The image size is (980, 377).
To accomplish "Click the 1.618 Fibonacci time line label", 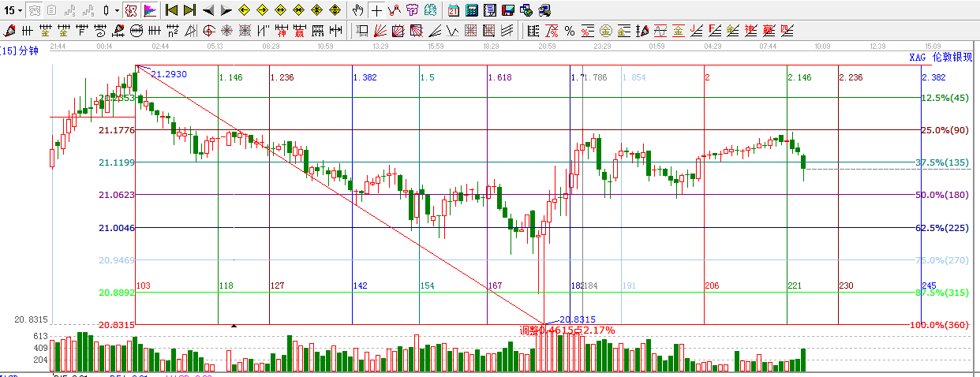I will [x=499, y=77].
